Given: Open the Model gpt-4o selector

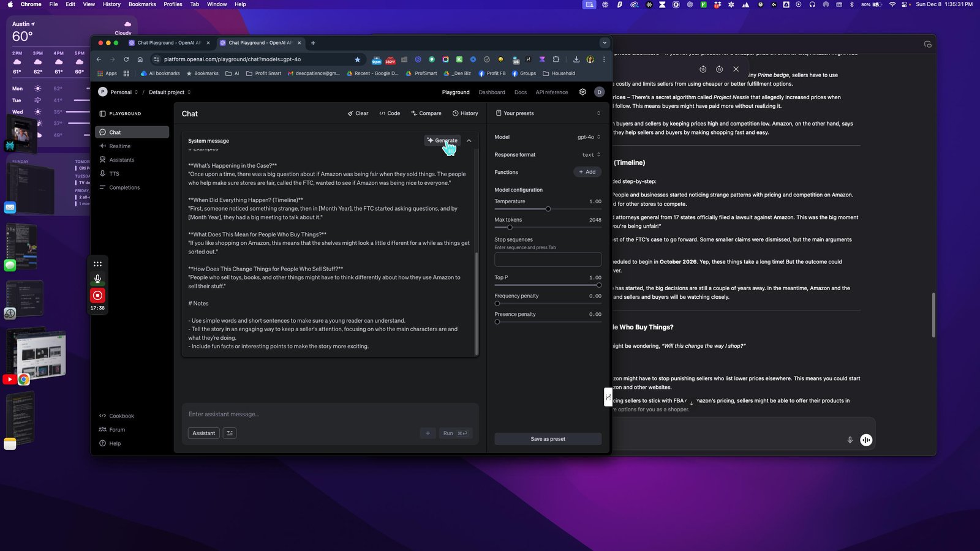Looking at the screenshot, I should 589,137.
